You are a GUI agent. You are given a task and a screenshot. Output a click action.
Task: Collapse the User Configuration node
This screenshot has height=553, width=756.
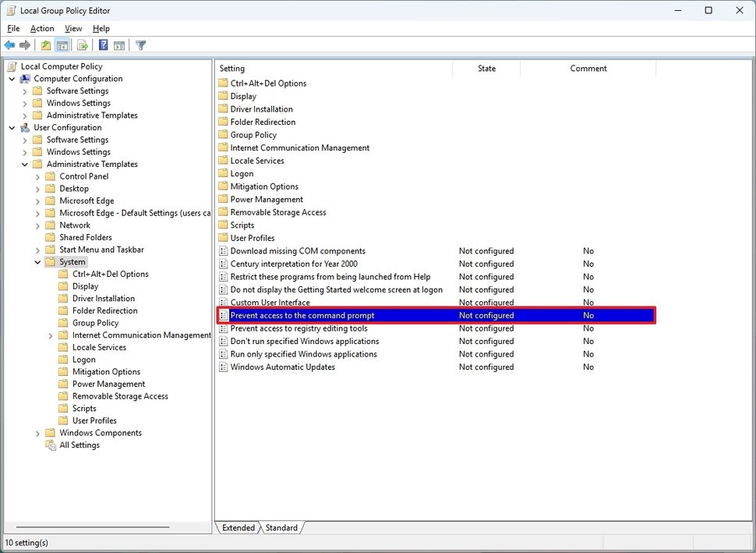11,127
